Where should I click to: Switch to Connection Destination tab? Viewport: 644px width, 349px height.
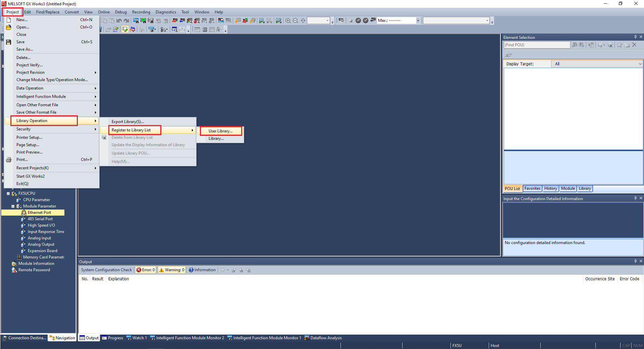pos(24,338)
